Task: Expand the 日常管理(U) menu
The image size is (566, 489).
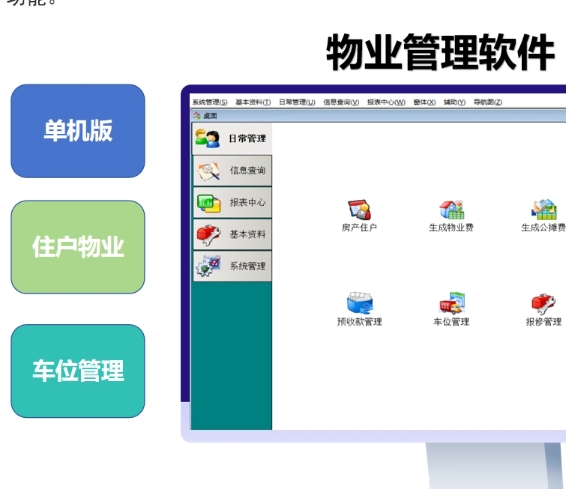Action: 297,102
